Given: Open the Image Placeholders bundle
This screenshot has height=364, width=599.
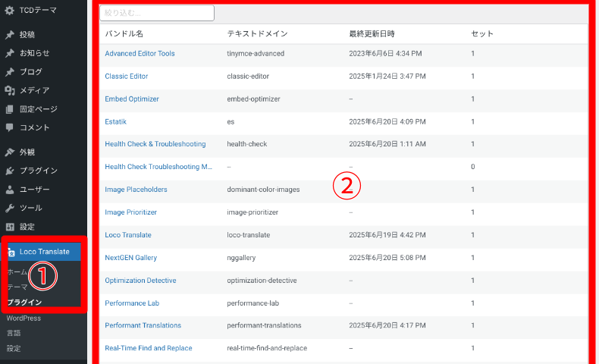Looking at the screenshot, I should 136,190.
